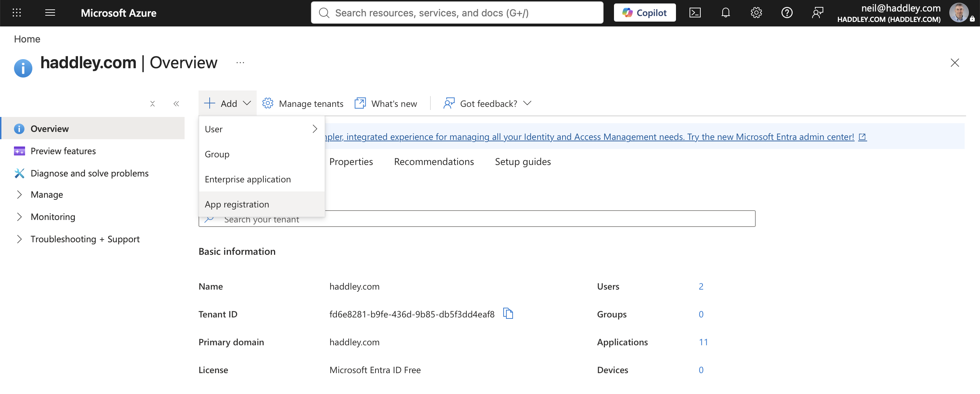The height and width of the screenshot is (394, 980).
Task: Click Manage tenants gear button
Action: click(303, 103)
